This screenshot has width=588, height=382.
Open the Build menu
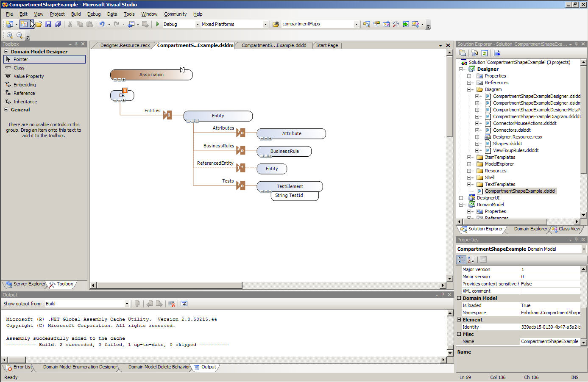pos(76,14)
